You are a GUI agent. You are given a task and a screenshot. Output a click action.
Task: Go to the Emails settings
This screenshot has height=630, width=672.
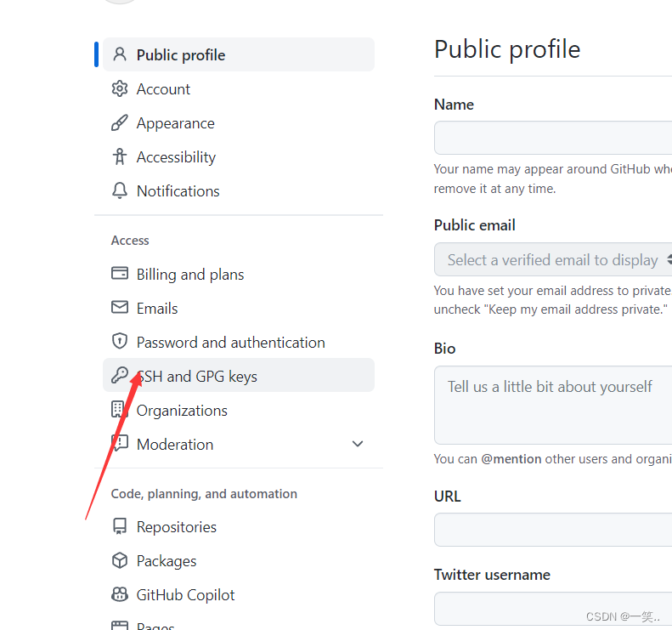tap(239, 308)
